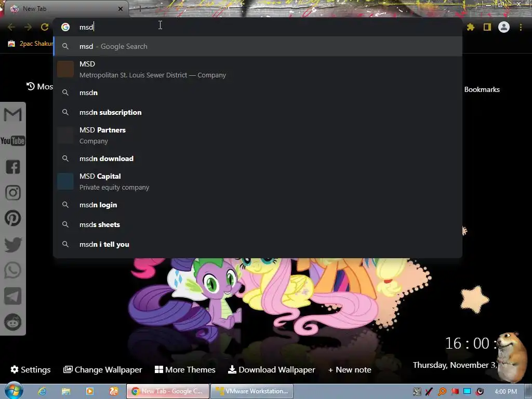Open the Chrome three-dot menu
532x399 pixels.
tap(521, 27)
